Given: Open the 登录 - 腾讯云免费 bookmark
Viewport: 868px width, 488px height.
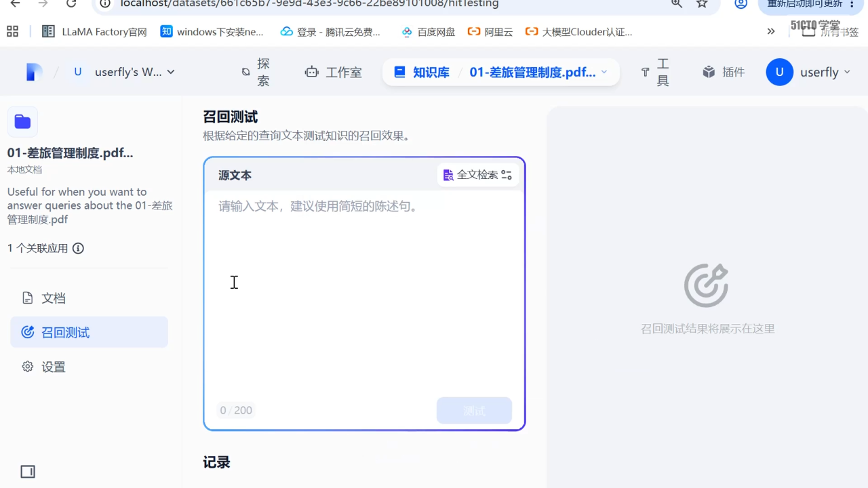Looking at the screenshot, I should click(330, 32).
